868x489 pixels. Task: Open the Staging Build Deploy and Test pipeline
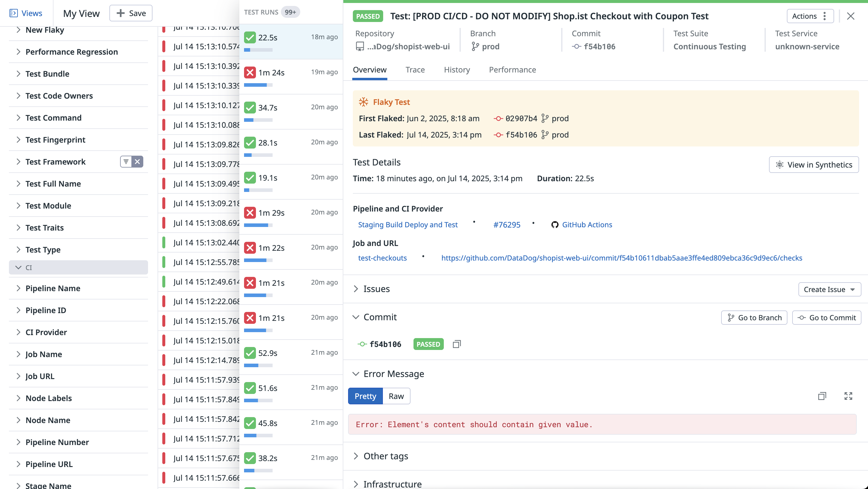407,225
